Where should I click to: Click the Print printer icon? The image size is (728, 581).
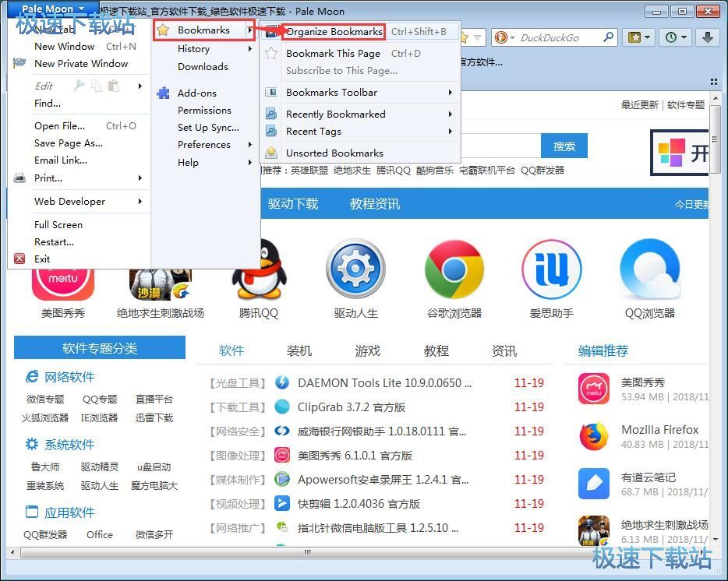[19, 178]
